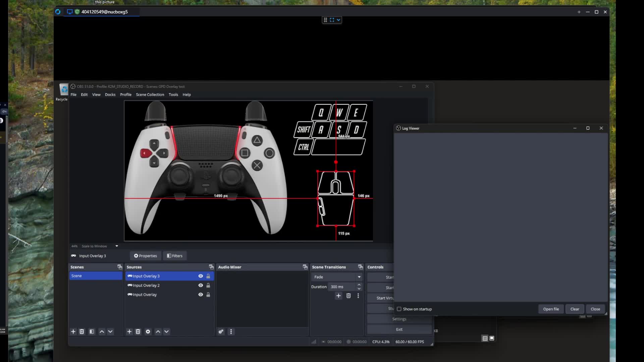The image size is (644, 362).
Task: Open Audio Mixer options three-dot menu
Action: (x=231, y=331)
